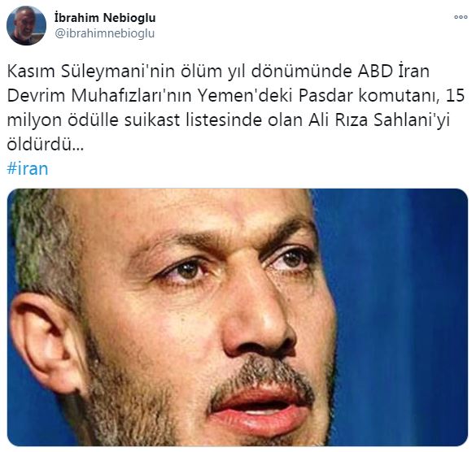
Task: Click the word 'öldürdü...' in the tweet
Action: (x=45, y=144)
